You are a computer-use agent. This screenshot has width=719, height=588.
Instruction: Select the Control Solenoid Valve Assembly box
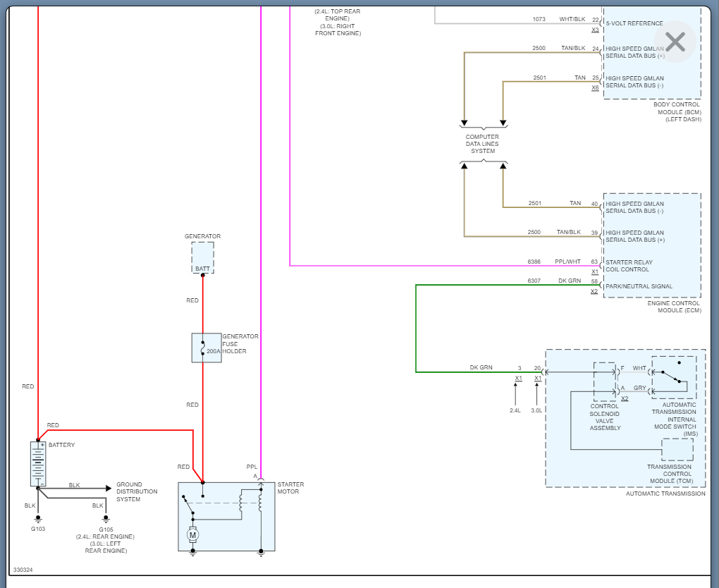click(x=605, y=381)
